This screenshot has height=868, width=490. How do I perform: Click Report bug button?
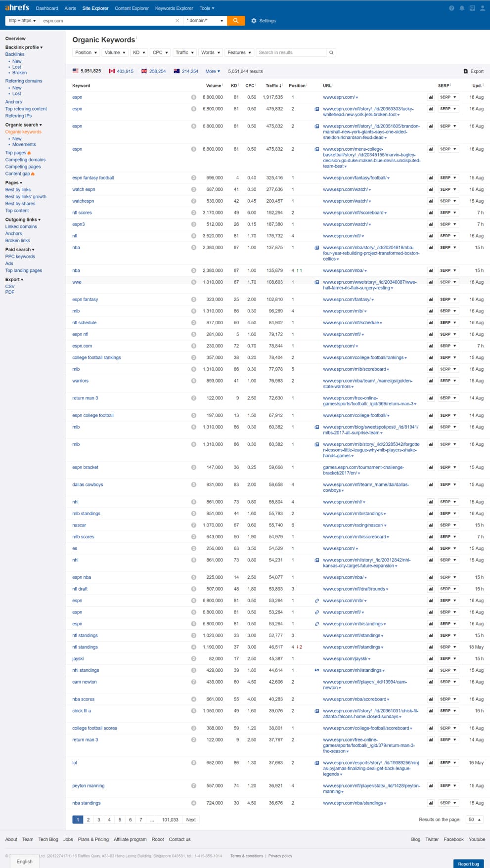tap(468, 864)
